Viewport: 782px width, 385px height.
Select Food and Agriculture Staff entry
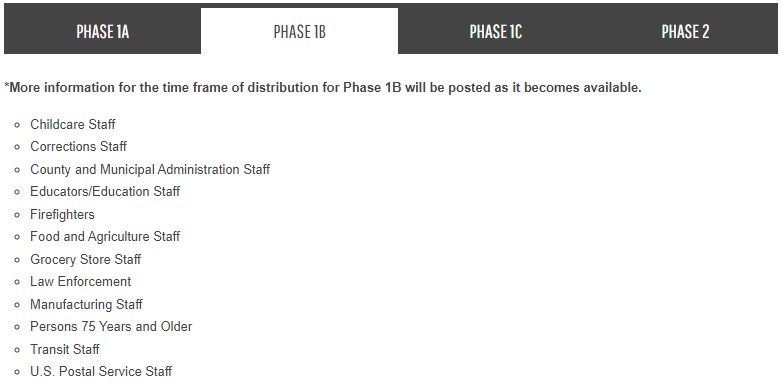click(x=105, y=236)
